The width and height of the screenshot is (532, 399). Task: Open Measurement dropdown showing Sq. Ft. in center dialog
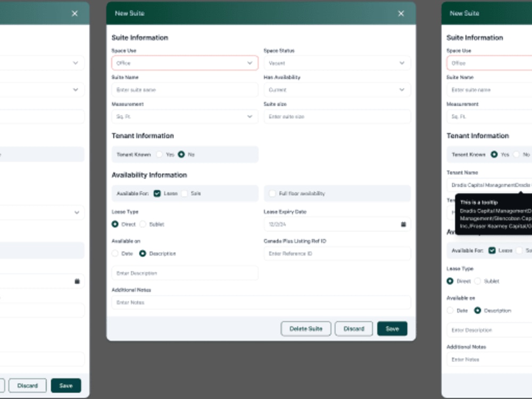[x=185, y=117]
